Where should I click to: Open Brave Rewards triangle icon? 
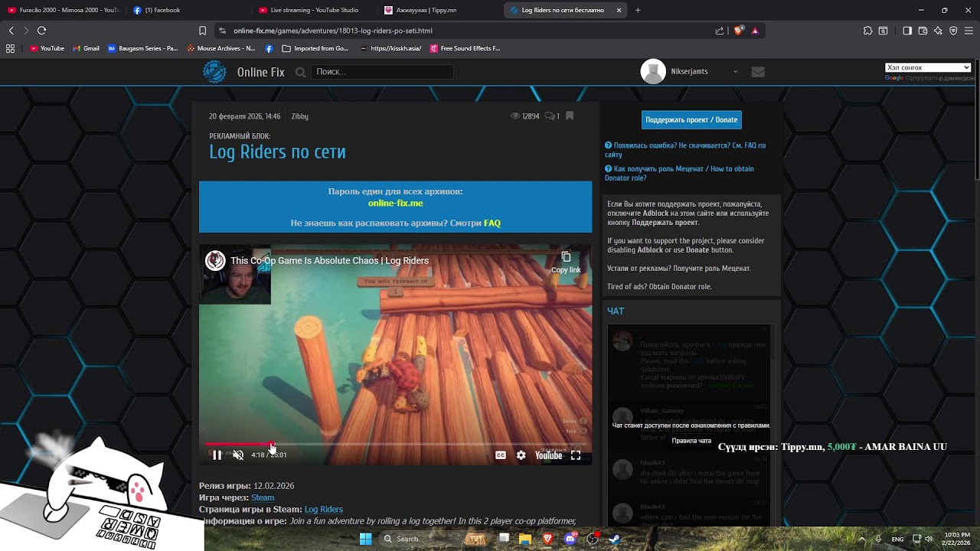755,31
